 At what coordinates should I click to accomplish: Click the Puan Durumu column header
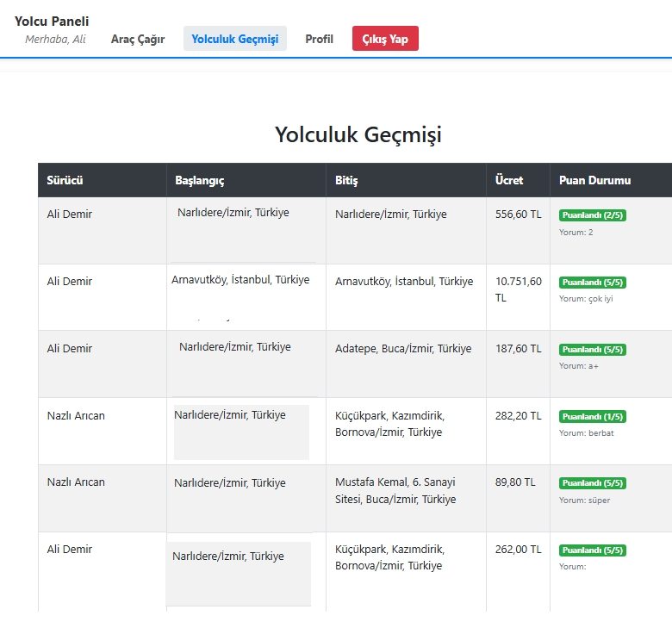tap(594, 181)
